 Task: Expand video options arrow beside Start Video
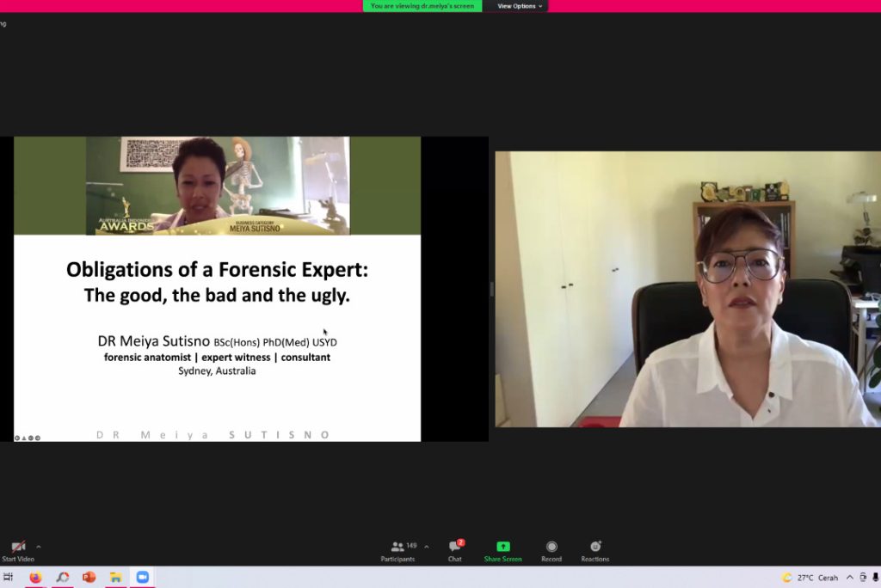(38, 547)
